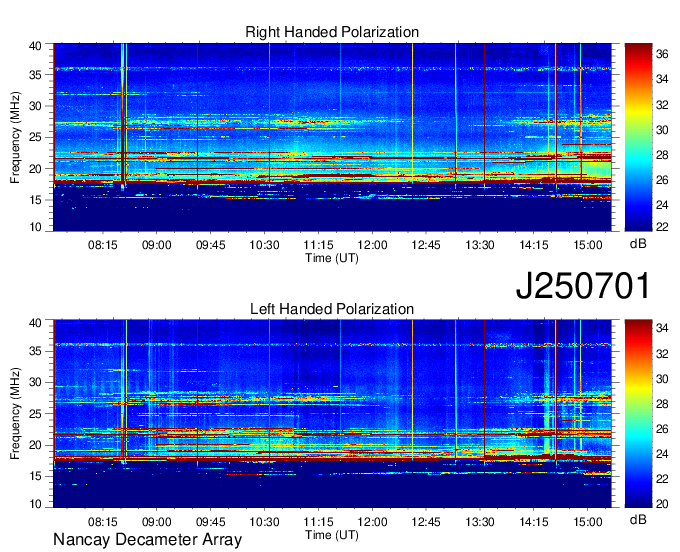Click the dB unit under the Left Handed color bar
Screen dimensions: 680x552
coord(638,519)
